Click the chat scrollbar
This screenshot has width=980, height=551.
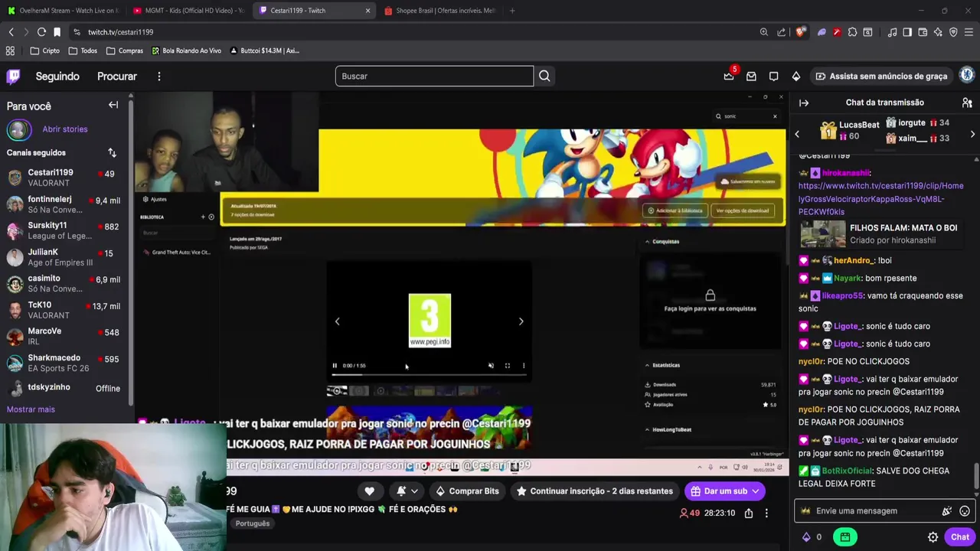[976, 476]
